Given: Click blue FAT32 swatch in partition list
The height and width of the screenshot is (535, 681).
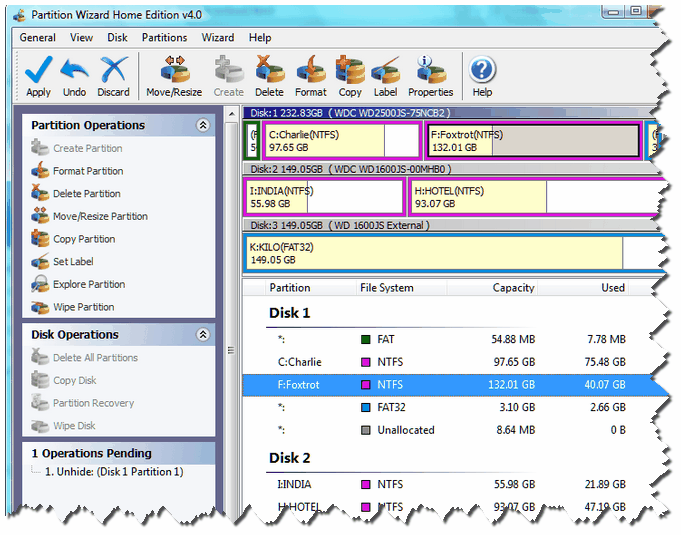Looking at the screenshot, I should point(366,407).
